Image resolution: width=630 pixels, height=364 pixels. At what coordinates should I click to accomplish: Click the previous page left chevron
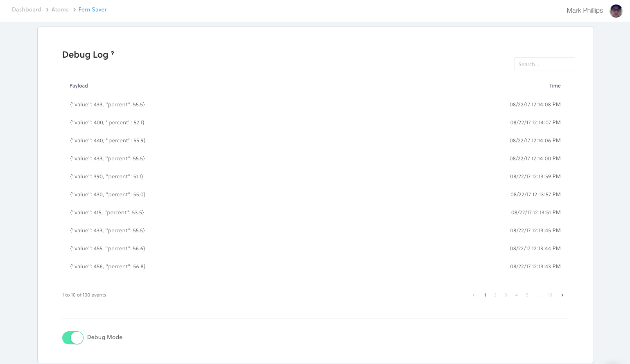[x=474, y=295]
